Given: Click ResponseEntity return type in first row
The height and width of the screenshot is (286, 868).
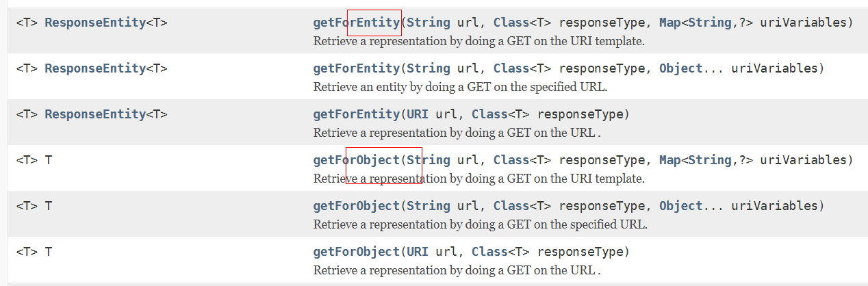Looking at the screenshot, I should tap(95, 23).
